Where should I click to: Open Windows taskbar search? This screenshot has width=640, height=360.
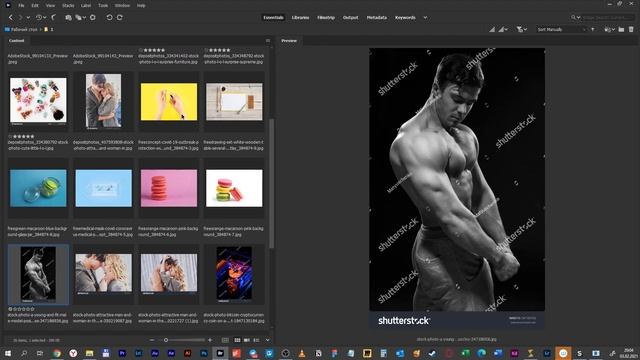pyautogui.click(x=24, y=353)
